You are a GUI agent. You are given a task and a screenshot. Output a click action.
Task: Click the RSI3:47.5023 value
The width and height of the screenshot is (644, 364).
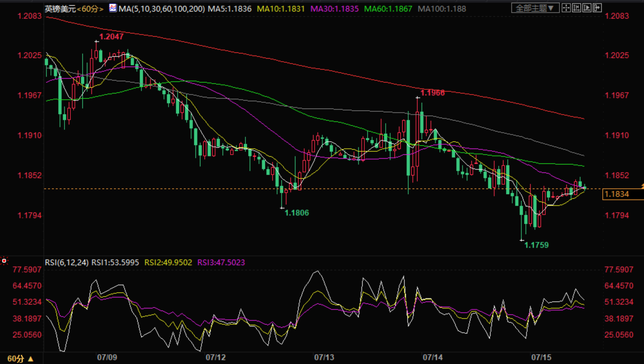click(221, 262)
